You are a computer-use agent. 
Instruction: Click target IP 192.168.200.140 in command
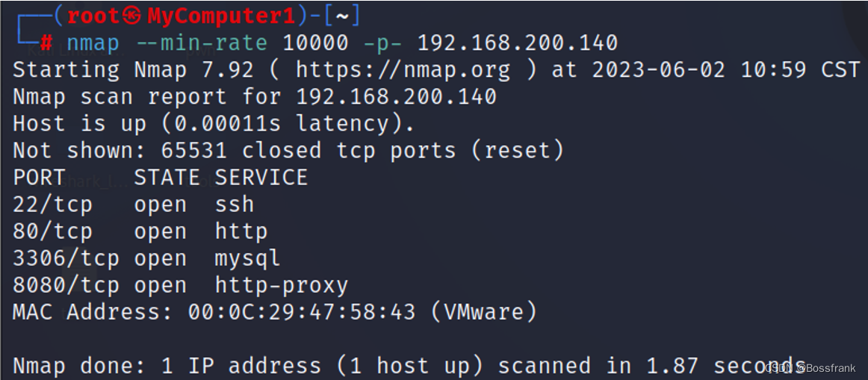517,43
